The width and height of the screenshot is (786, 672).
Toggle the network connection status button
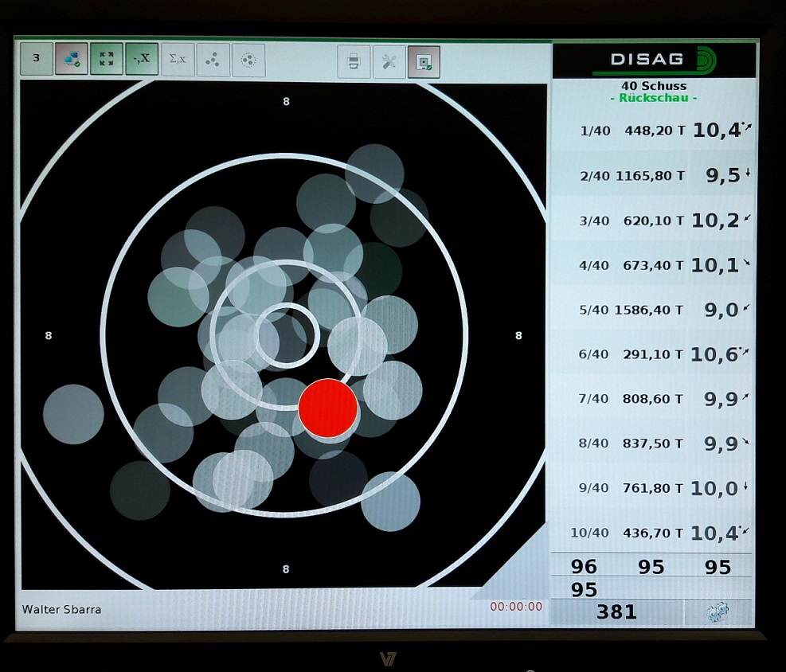pos(72,59)
